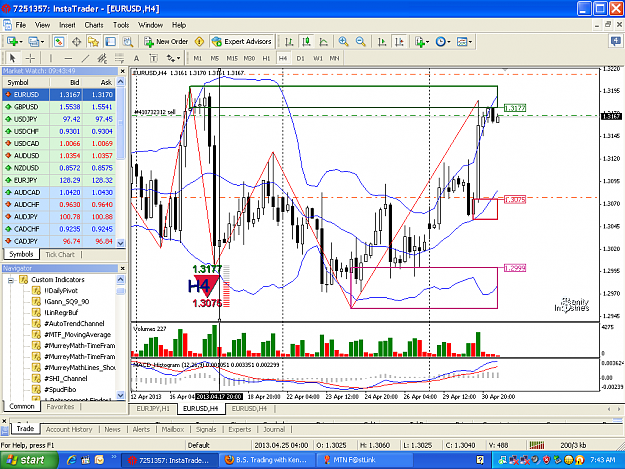Open the Tools menu
The image size is (625, 469).
[121, 25]
